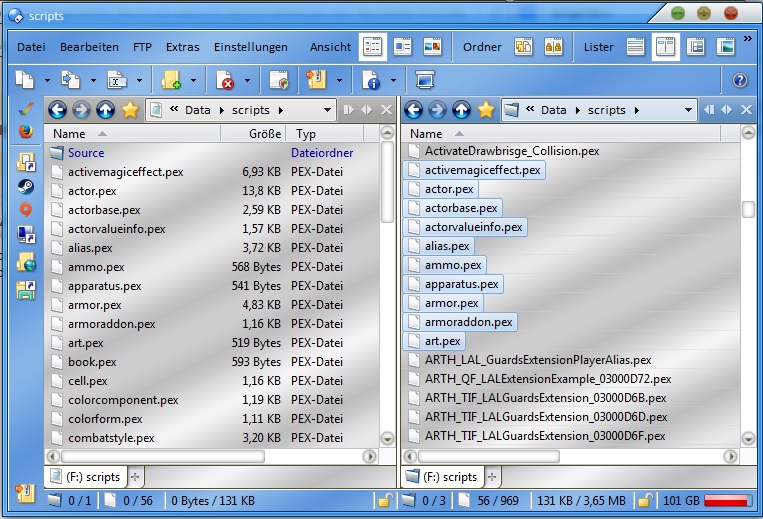
Task: Toggle the dual vertical lister layout
Action: tap(665, 47)
